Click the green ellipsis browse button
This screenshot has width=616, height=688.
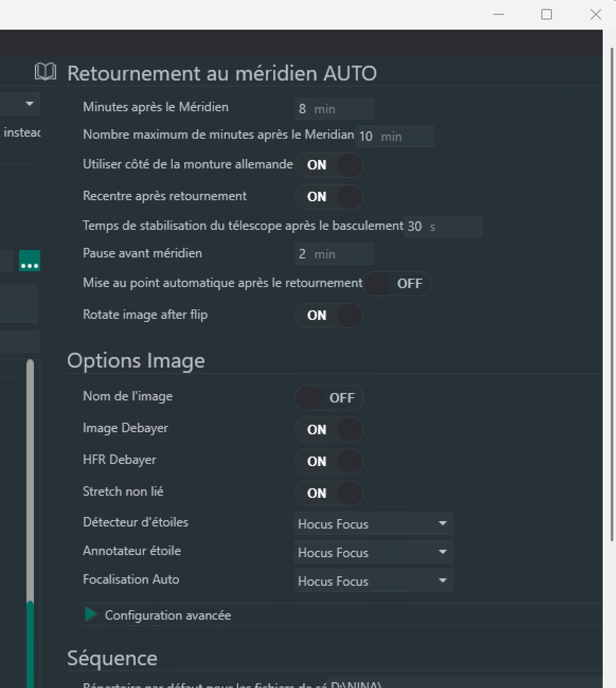pyautogui.click(x=30, y=261)
